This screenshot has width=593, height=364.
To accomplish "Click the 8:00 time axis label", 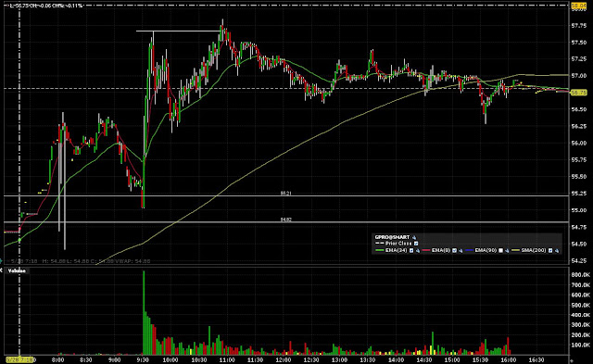I will 57,360.
